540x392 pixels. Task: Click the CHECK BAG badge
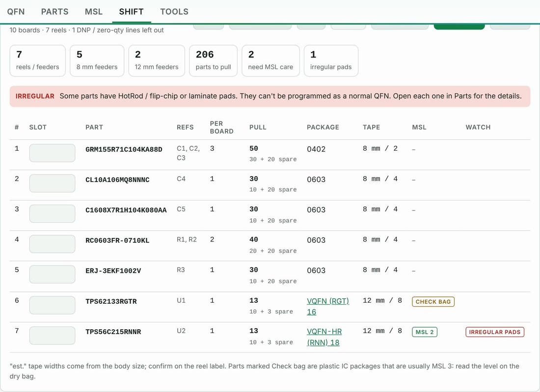pyautogui.click(x=433, y=302)
